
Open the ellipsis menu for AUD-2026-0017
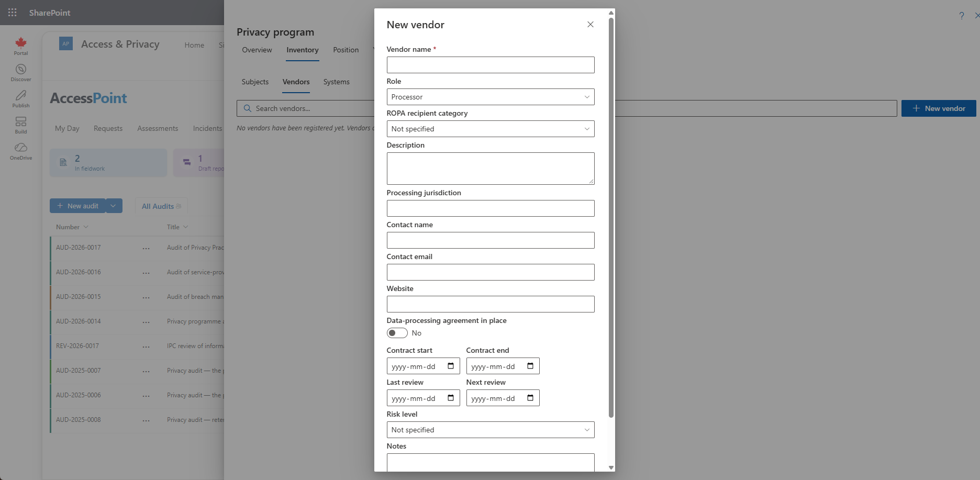pos(146,248)
